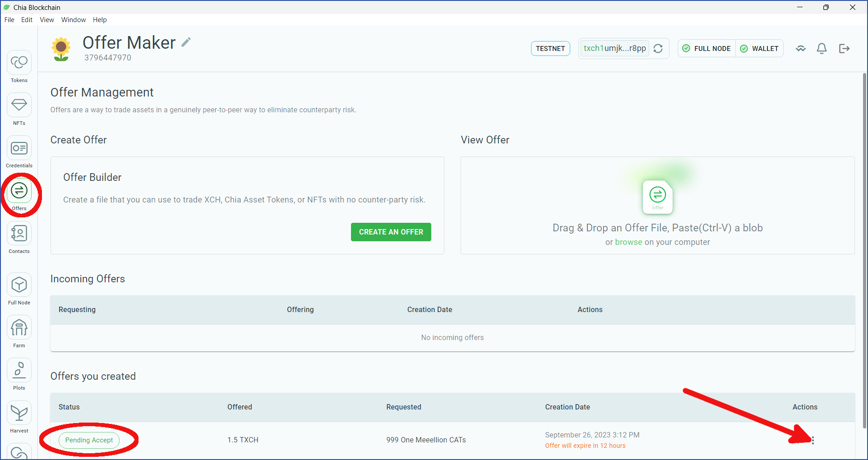
Task: Check the WALLET status button
Action: click(x=760, y=48)
